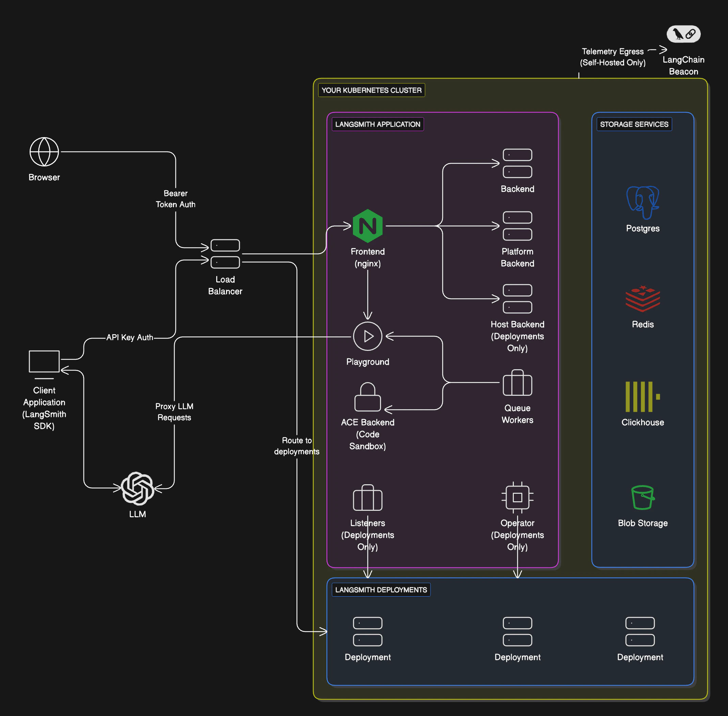Click the Browser globe icon
728x716 pixels.
click(44, 151)
